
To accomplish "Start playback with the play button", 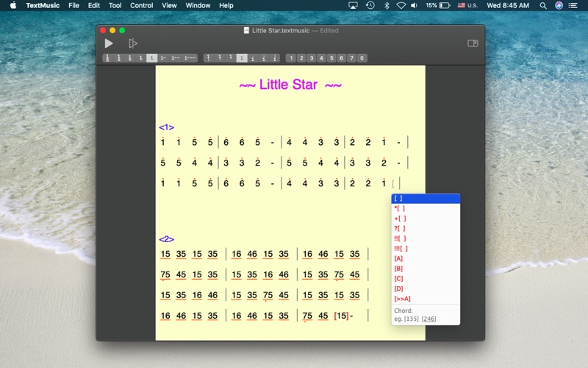I will pyautogui.click(x=109, y=43).
